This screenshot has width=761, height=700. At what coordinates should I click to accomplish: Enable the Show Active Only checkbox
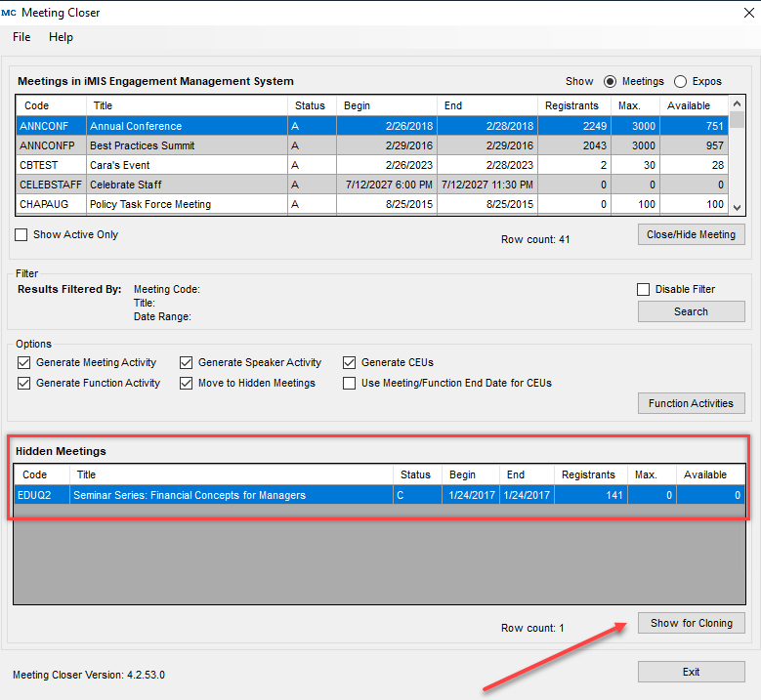pos(22,235)
